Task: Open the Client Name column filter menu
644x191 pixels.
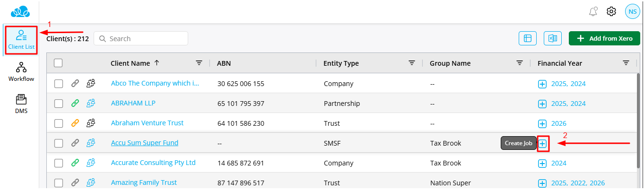Action: pos(199,63)
